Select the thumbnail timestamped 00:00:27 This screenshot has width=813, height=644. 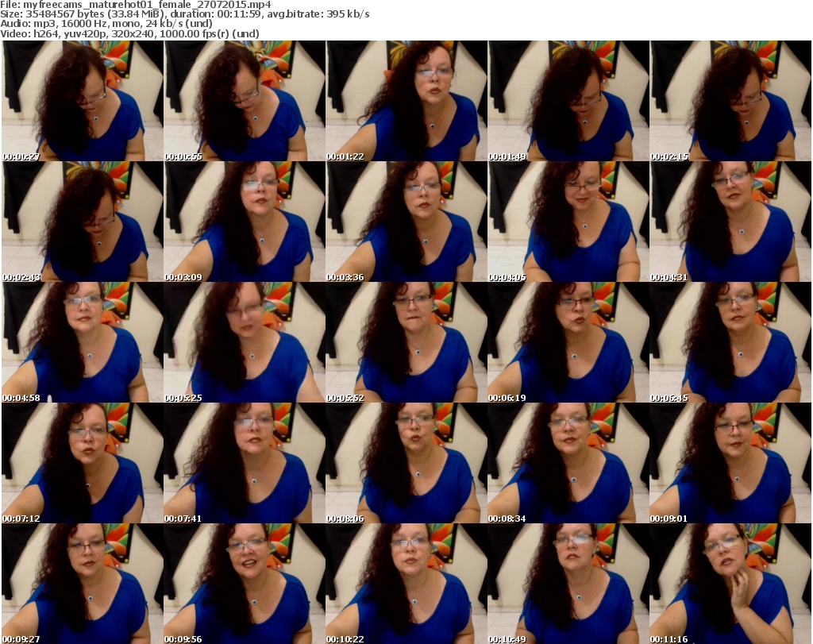pos(83,101)
